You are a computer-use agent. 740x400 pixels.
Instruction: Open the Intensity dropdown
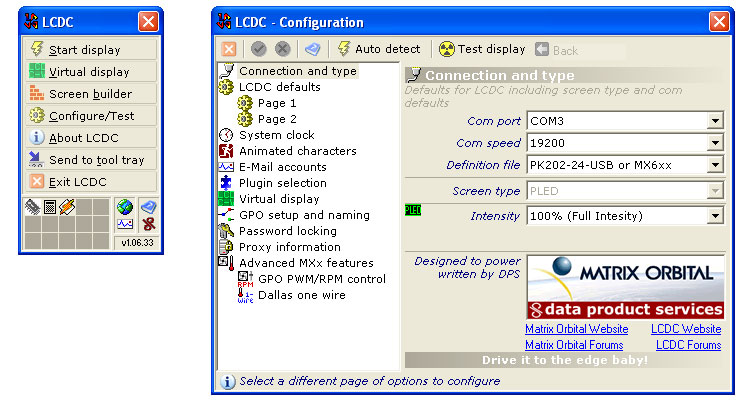(x=715, y=216)
